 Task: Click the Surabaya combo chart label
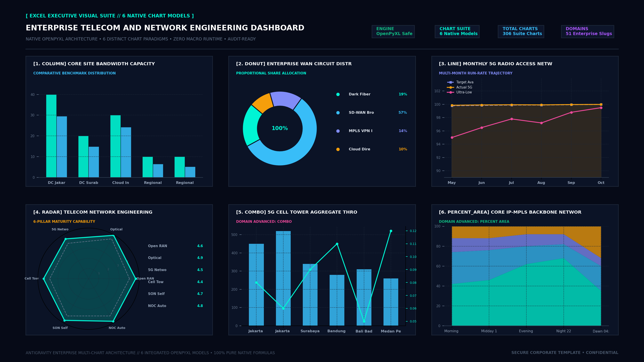tap(310, 331)
